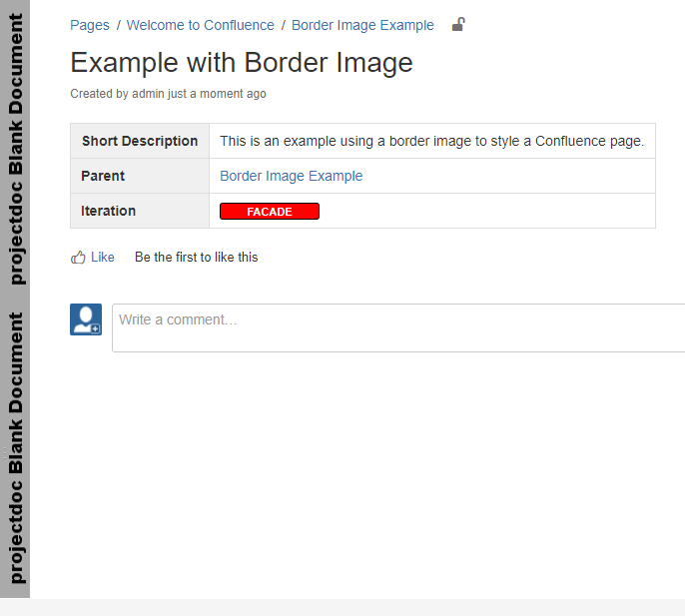This screenshot has width=685, height=616.
Task: Click upper projectdoc Blank Document border label
Action: coord(16,150)
